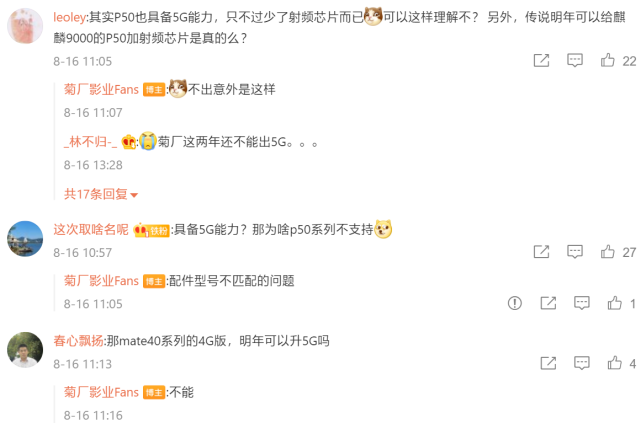Share 这次取啥名呢's comment
The image size is (641, 423).
541,252
